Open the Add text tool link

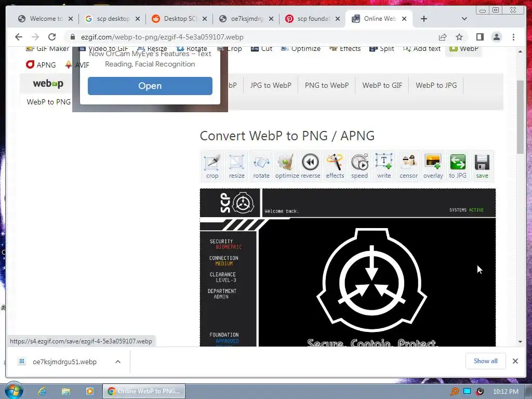[x=422, y=49]
